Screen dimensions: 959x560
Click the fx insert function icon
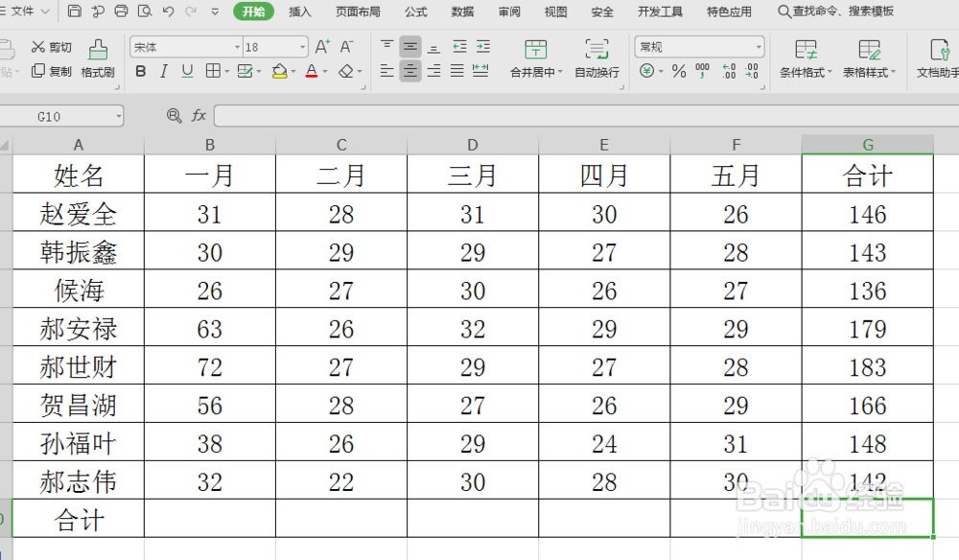199,115
